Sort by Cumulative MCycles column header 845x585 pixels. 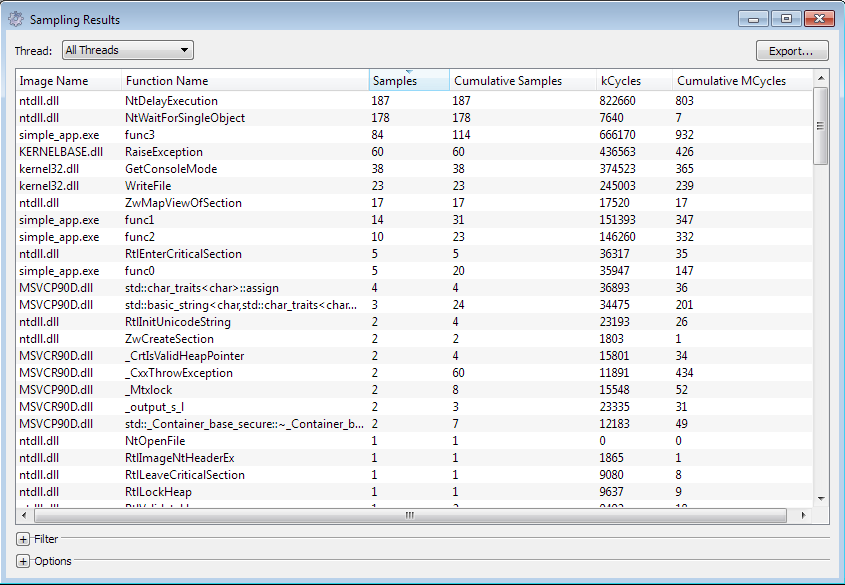point(742,80)
